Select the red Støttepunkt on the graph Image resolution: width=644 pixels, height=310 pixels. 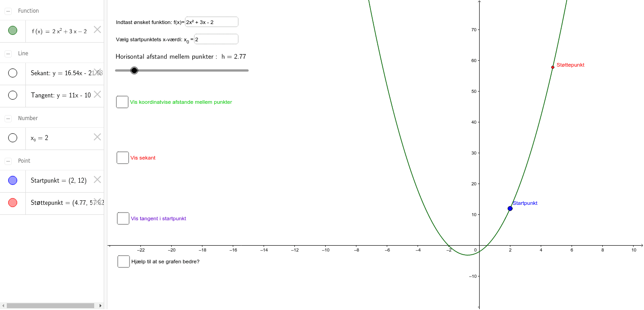coord(553,67)
